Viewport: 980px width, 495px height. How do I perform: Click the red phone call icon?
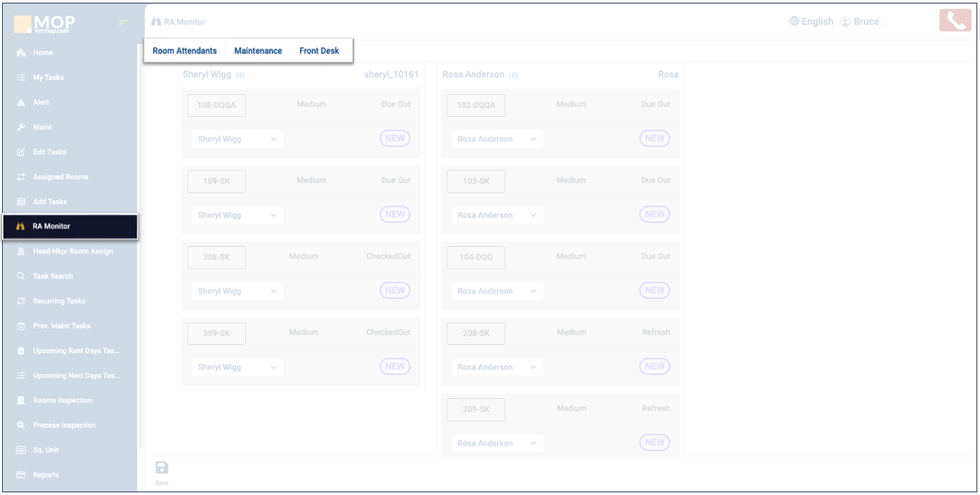955,21
